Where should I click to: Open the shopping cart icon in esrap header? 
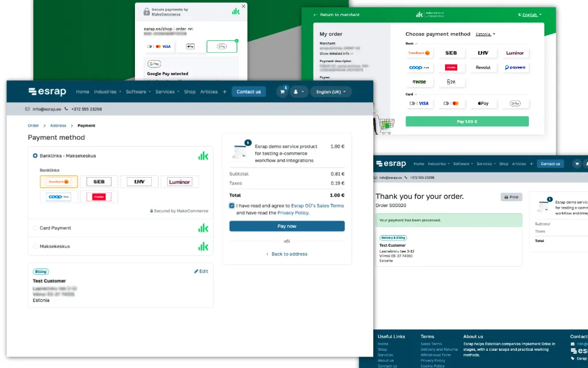[x=283, y=91]
